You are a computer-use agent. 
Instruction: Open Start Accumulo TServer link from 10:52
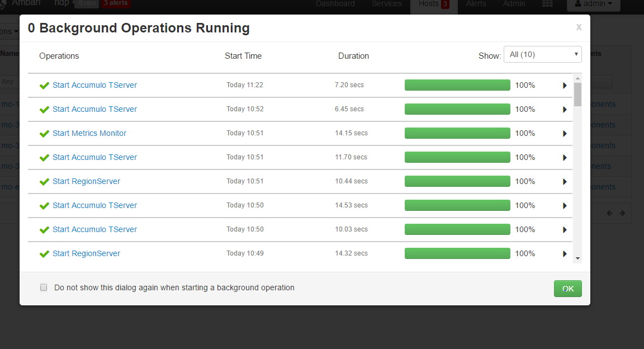click(x=94, y=109)
